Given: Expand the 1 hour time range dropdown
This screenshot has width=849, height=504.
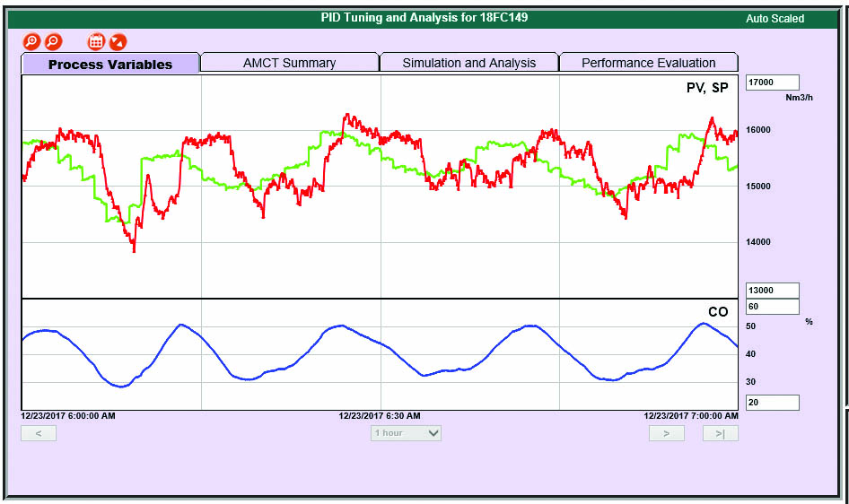Looking at the screenshot, I should [x=407, y=433].
